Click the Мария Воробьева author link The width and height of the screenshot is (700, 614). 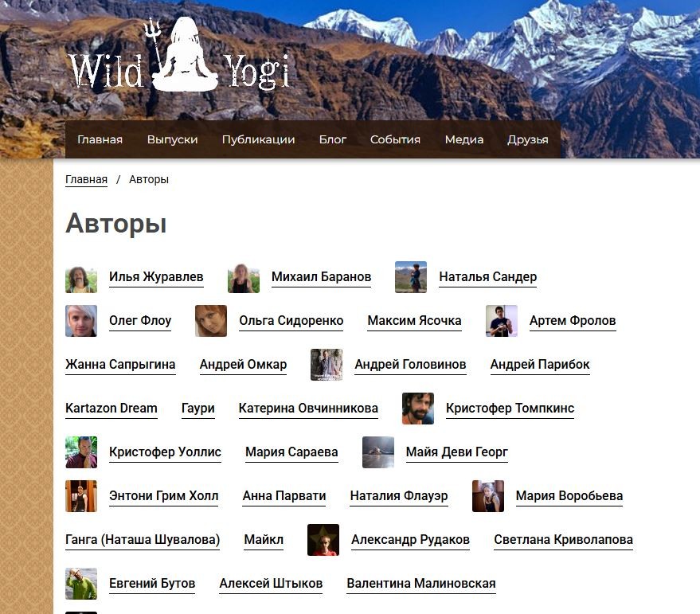click(569, 496)
